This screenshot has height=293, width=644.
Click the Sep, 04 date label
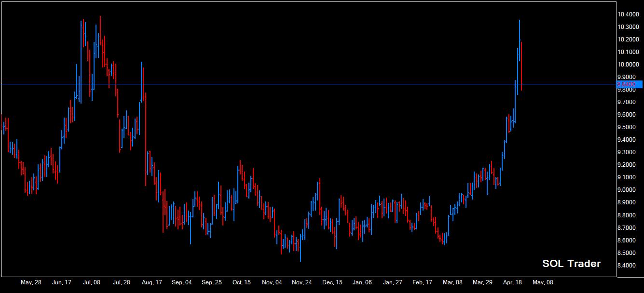tap(181, 283)
